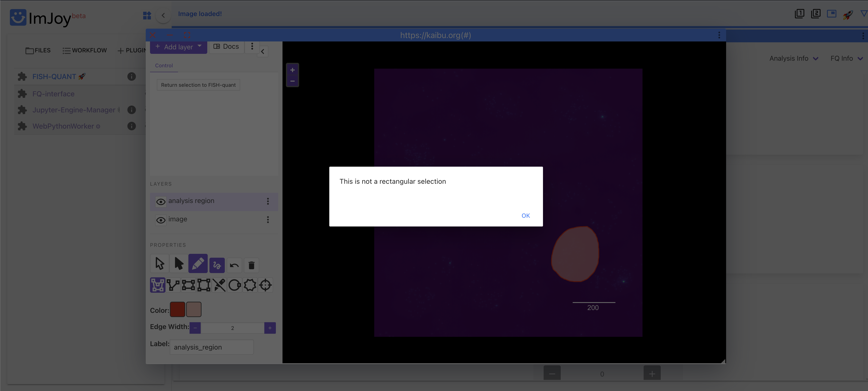
Task: Click the minus button below the viewer
Action: [x=552, y=373]
